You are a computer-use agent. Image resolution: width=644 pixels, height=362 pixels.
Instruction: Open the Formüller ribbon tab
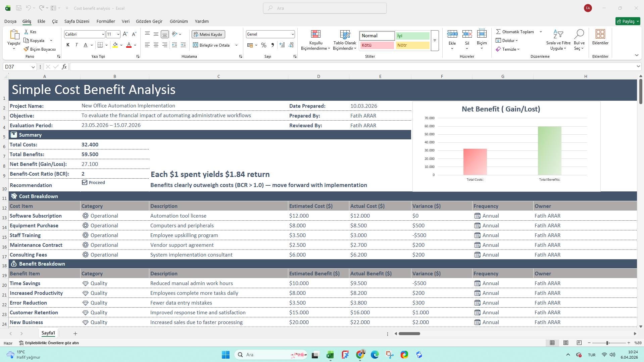click(106, 21)
